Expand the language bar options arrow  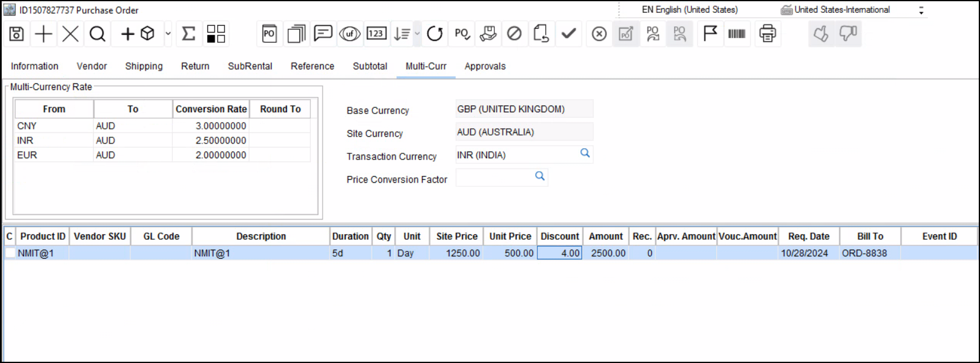click(921, 10)
